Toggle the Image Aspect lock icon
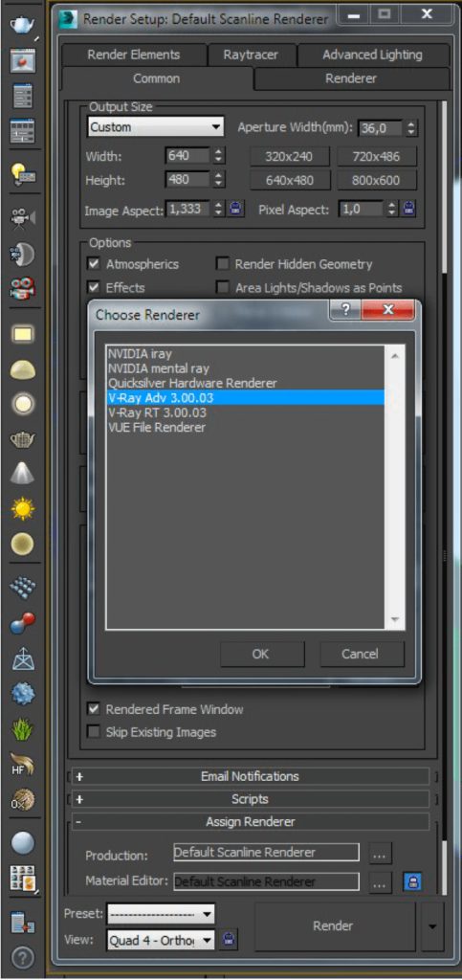This screenshot has height=980, width=462. click(x=234, y=209)
